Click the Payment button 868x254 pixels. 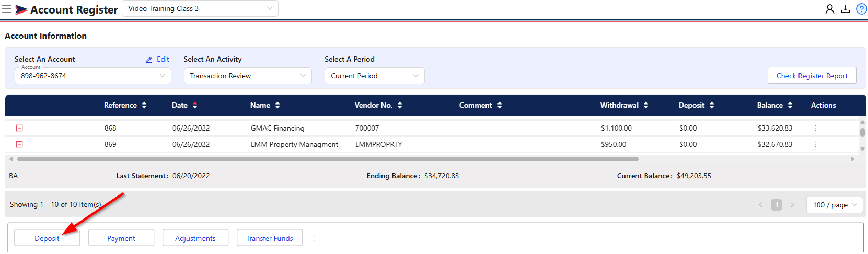(121, 238)
